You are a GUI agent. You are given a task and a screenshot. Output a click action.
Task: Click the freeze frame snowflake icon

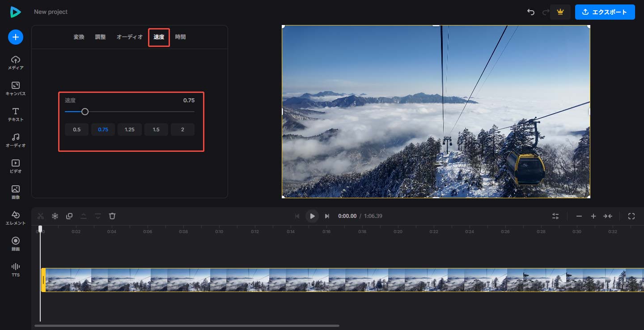pos(55,216)
